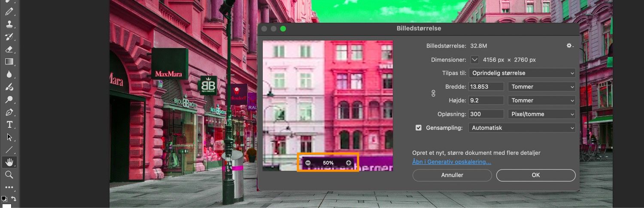
Task: Open the Tilpas til dropdown
Action: (x=522, y=73)
